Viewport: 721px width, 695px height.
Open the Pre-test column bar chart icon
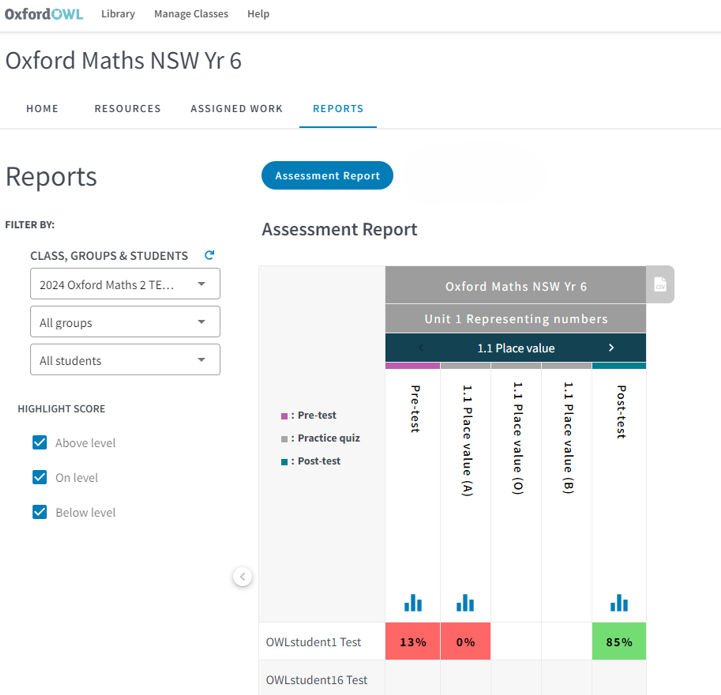tap(413, 602)
